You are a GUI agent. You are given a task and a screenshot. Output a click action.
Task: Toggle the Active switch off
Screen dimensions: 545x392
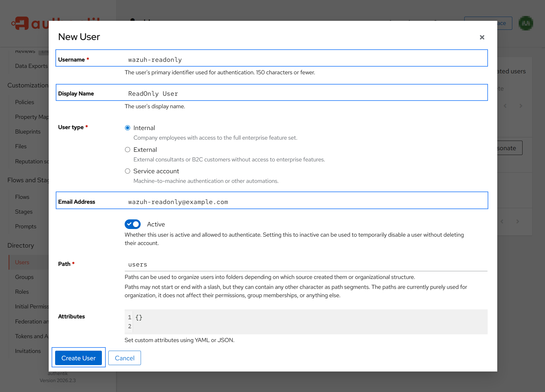[133, 224]
